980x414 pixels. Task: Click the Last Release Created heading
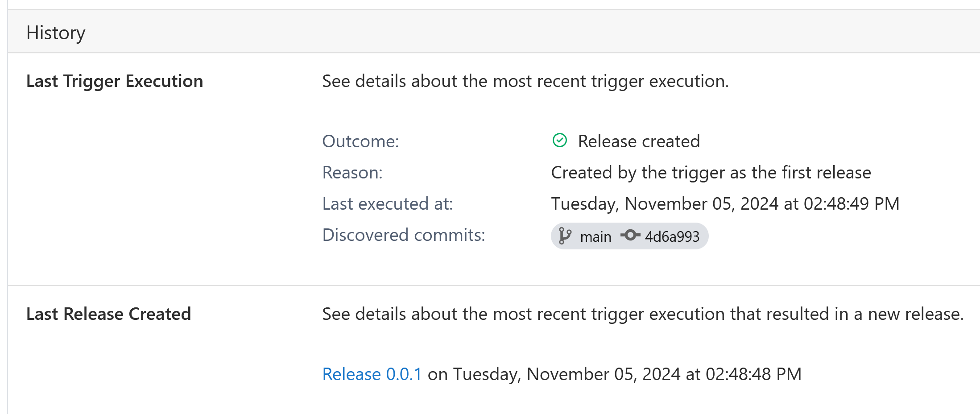coord(108,314)
